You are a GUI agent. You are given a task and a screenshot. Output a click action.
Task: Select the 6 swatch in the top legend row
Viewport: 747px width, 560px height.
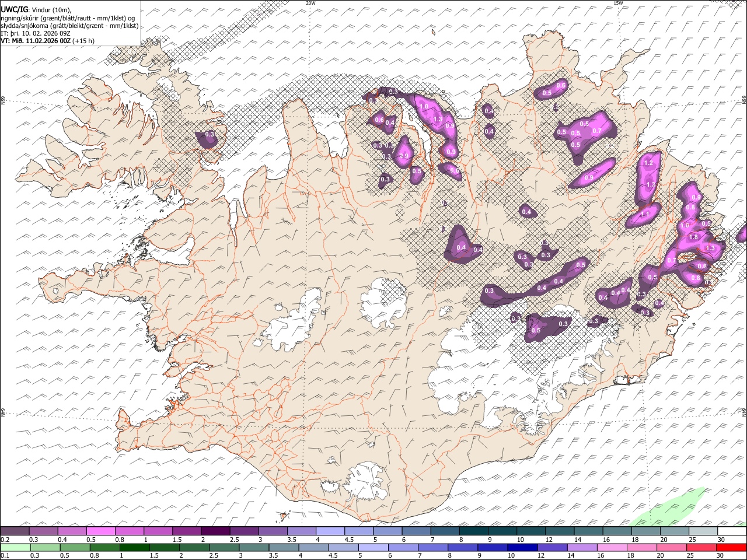click(416, 531)
